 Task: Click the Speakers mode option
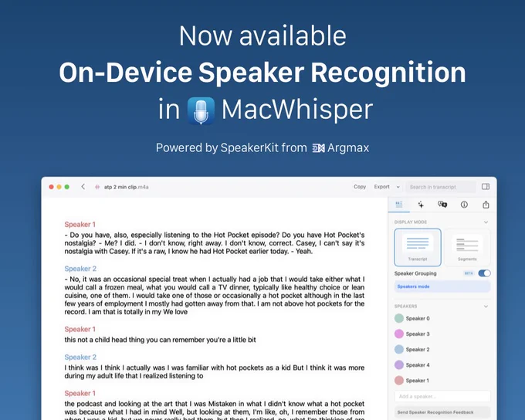click(442, 286)
